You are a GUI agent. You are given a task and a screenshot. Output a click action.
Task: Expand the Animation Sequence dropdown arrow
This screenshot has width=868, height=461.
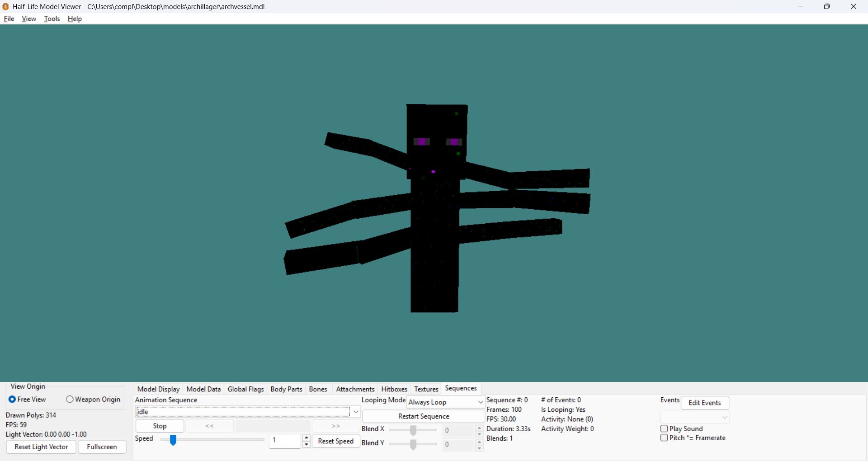(x=356, y=412)
